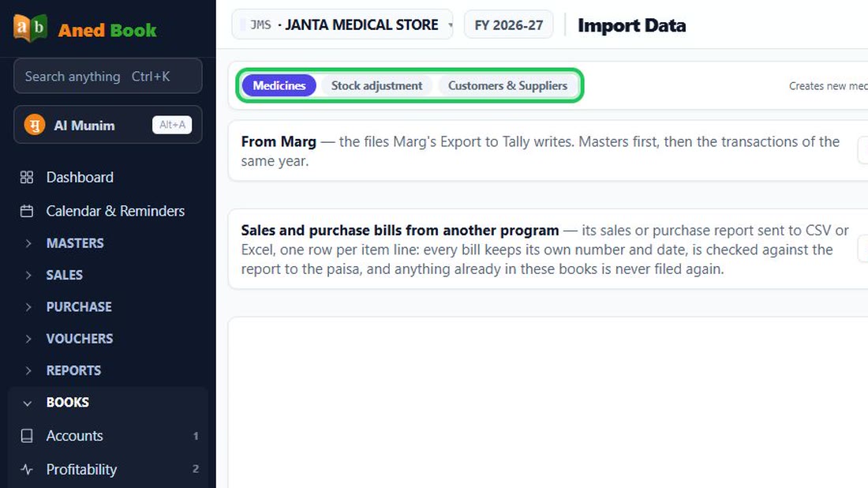This screenshot has width=868, height=488.
Task: Click the Aned Book logo icon
Action: pos(31,28)
